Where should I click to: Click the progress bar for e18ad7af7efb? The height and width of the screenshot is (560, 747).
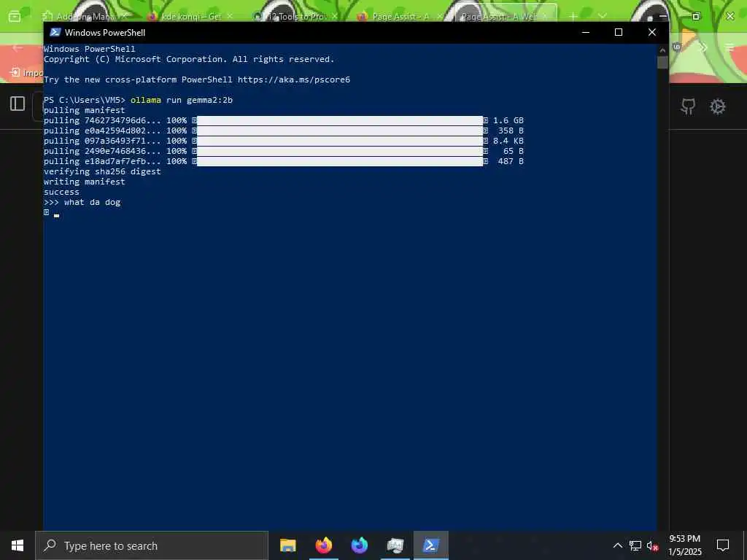tap(340, 161)
